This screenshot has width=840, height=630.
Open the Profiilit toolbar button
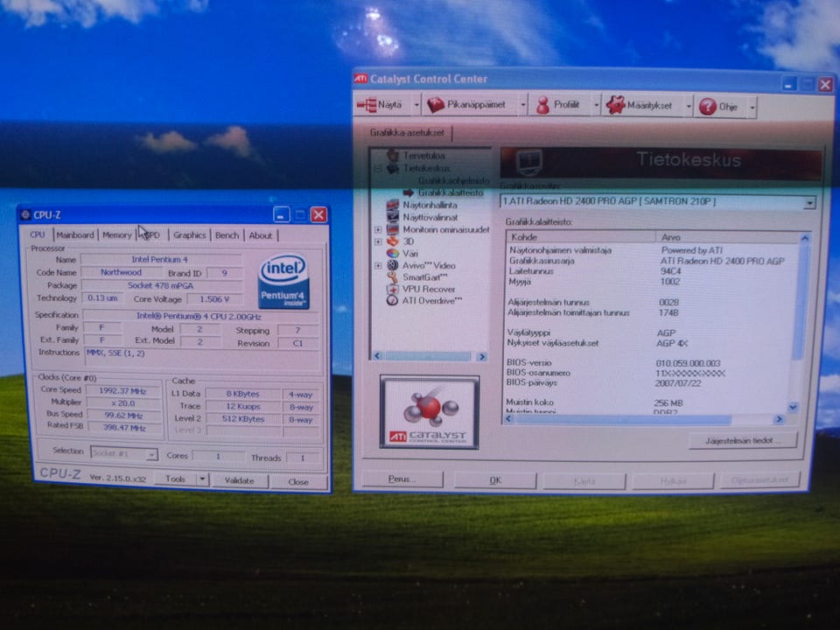[x=559, y=105]
